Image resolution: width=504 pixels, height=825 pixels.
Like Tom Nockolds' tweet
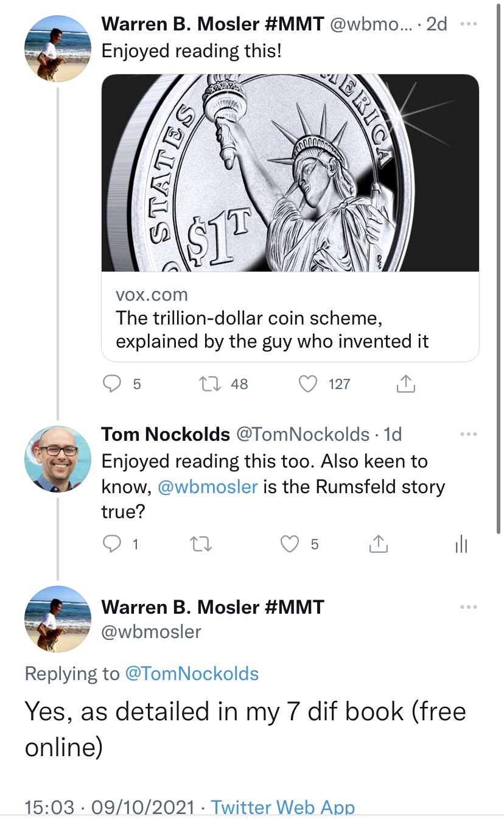(290, 544)
